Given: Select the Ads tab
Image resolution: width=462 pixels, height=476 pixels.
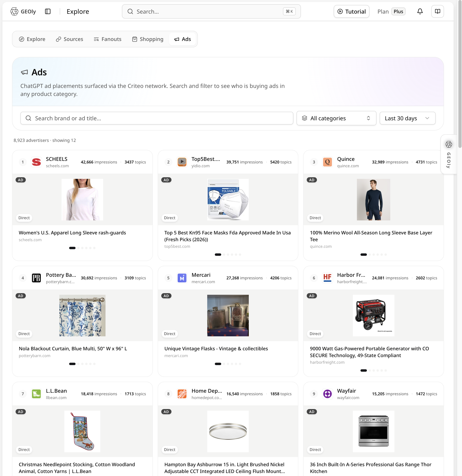Looking at the screenshot, I should [x=182, y=39].
